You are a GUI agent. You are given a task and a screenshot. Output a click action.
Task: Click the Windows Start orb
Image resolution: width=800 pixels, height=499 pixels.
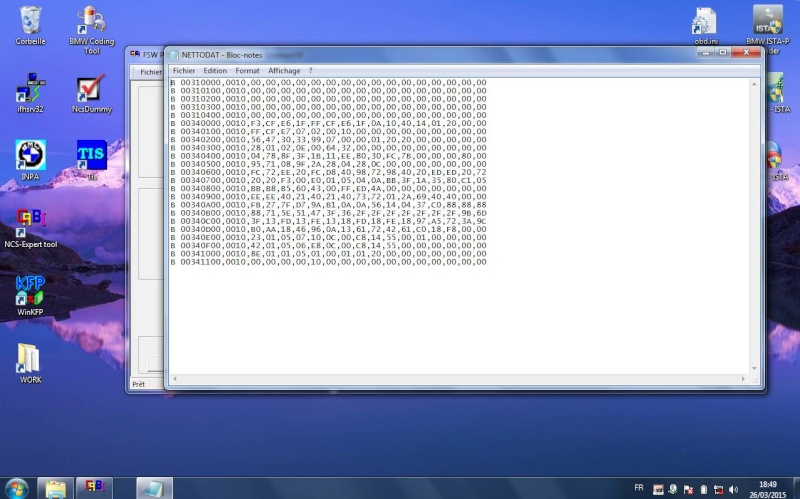pos(17,488)
